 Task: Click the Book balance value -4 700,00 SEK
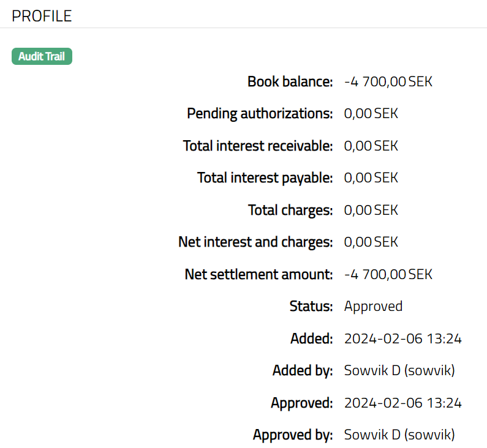(x=388, y=81)
